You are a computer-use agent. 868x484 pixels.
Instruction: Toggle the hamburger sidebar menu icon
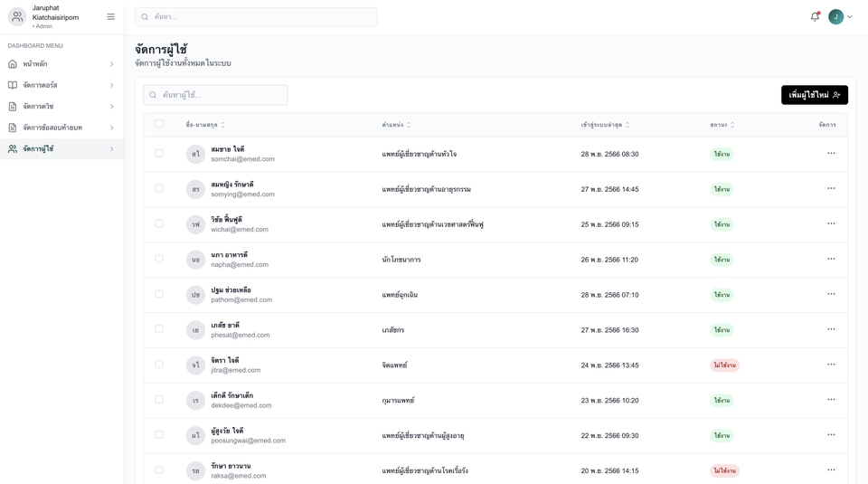[111, 16]
